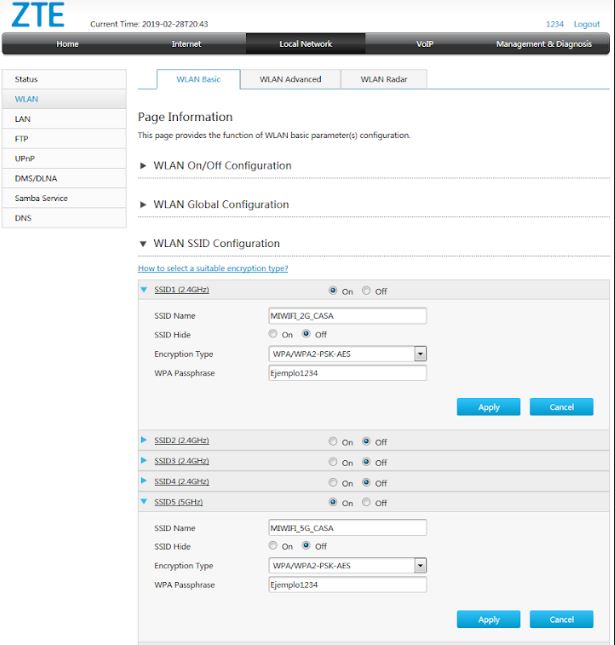Click the Logout link
The width and height of the screenshot is (615, 645).
coord(587,24)
